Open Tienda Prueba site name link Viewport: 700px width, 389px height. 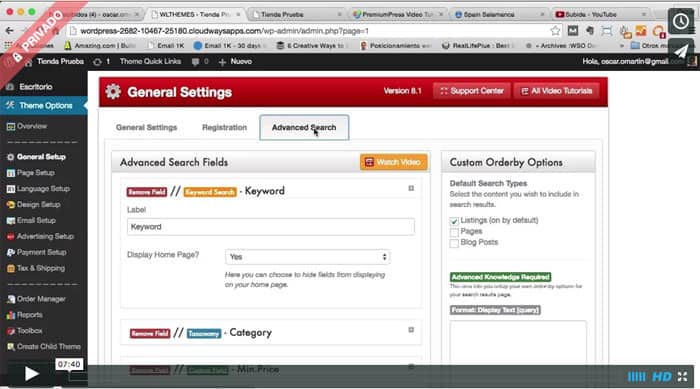(x=60, y=62)
